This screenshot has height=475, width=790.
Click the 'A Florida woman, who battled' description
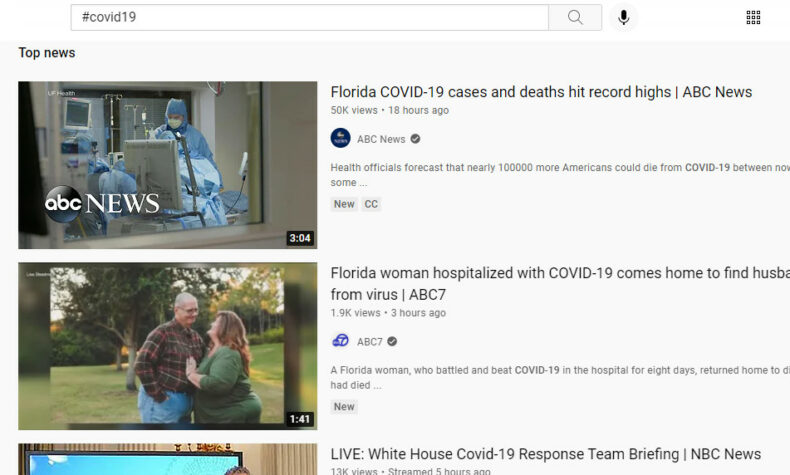tap(560, 377)
